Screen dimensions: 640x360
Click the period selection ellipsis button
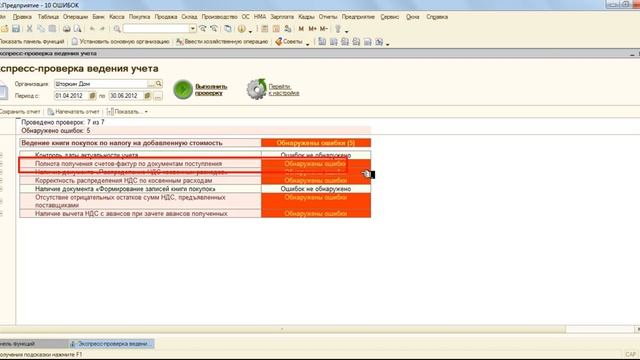(x=158, y=96)
